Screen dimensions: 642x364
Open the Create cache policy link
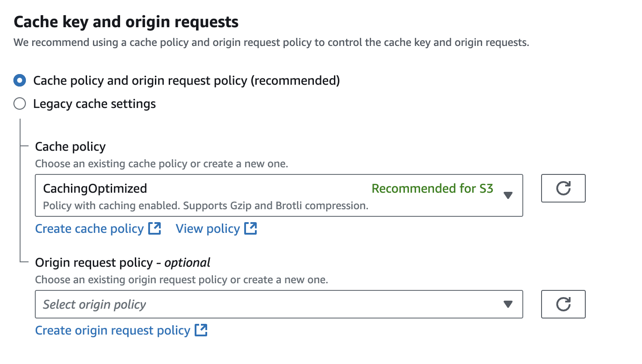point(89,229)
